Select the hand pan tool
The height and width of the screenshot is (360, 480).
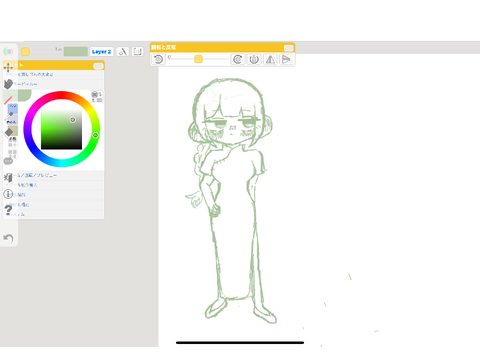click(x=8, y=84)
